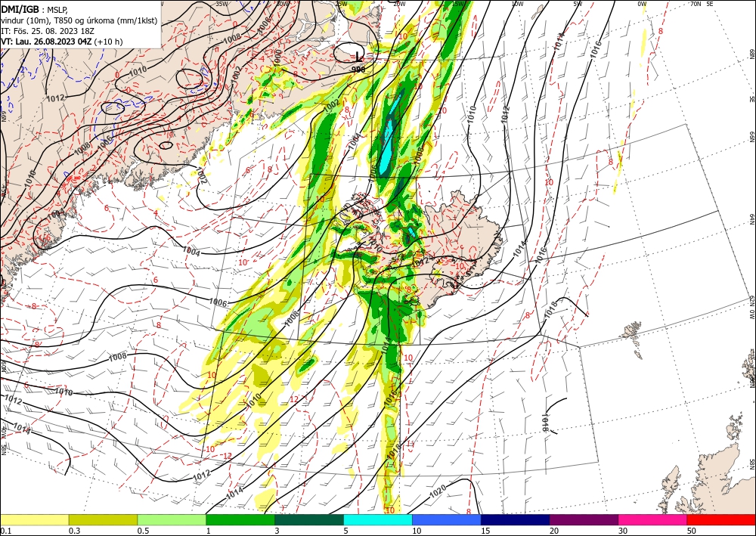Click the '998' pressure label below the L
This screenshot has height=536, width=756.
tap(358, 70)
